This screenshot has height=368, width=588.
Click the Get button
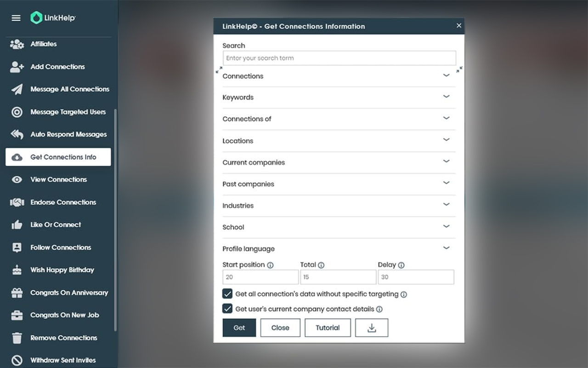click(x=239, y=328)
